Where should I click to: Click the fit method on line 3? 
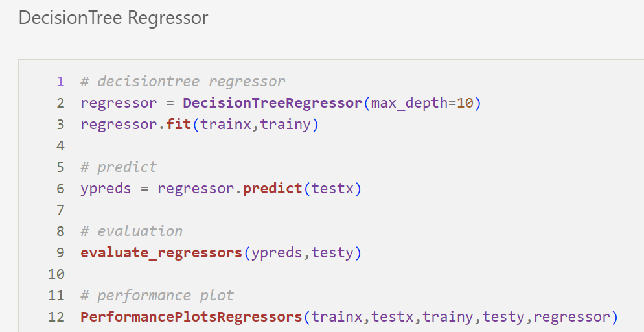point(179,124)
